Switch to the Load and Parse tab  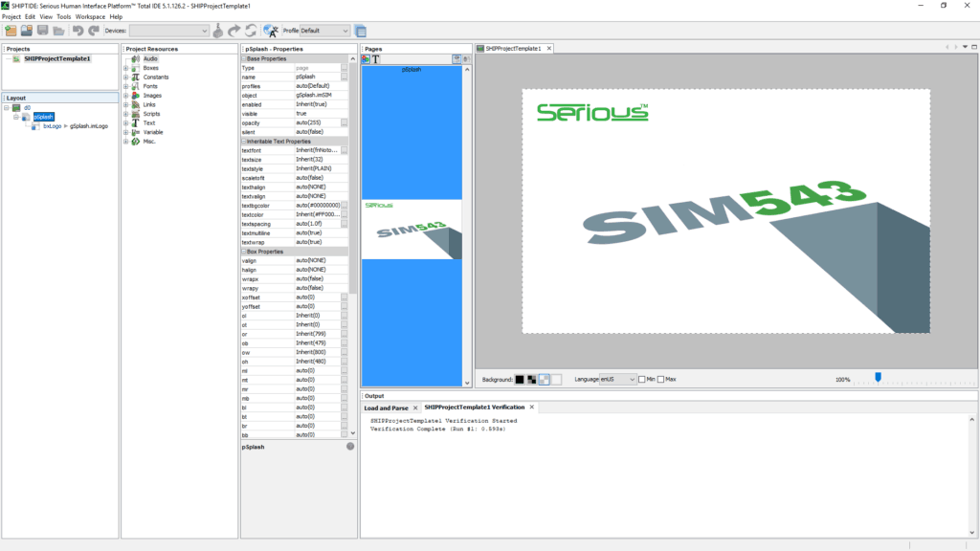(386, 408)
